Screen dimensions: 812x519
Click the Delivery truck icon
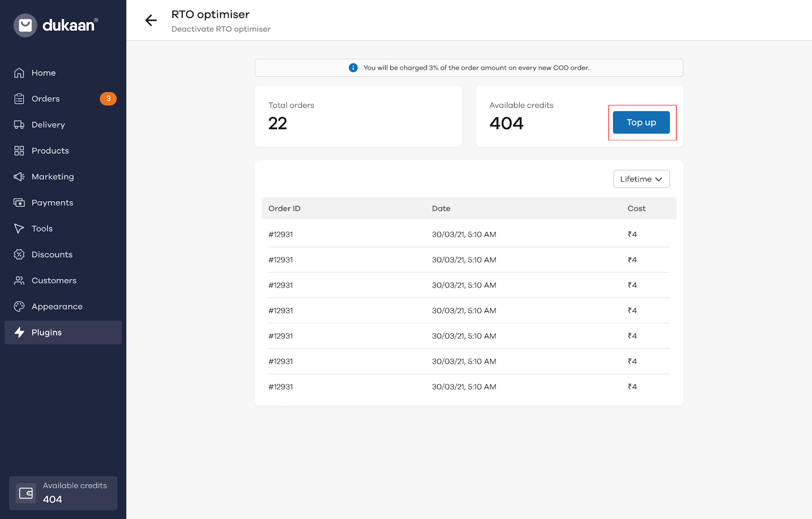tap(19, 124)
